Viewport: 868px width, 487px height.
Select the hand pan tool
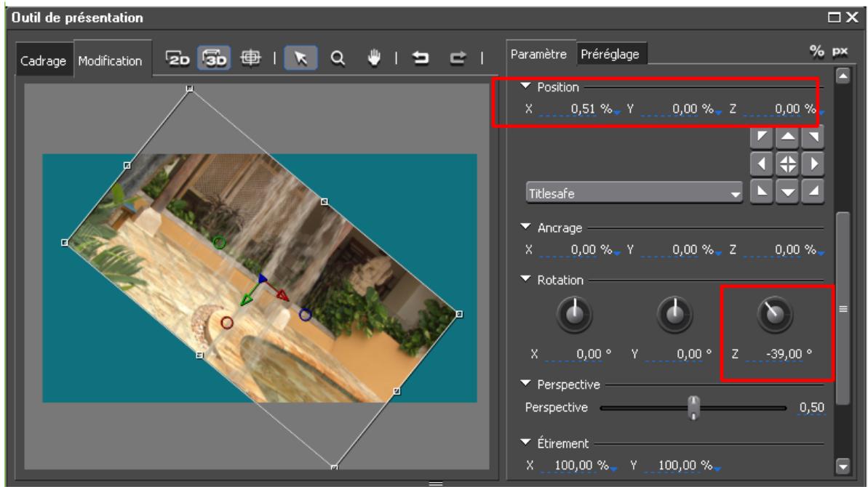click(374, 57)
